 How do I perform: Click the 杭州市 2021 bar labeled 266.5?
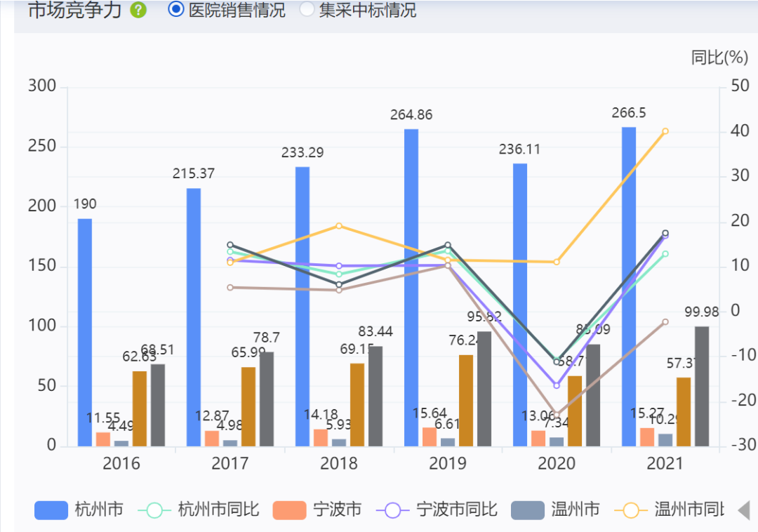629,286
